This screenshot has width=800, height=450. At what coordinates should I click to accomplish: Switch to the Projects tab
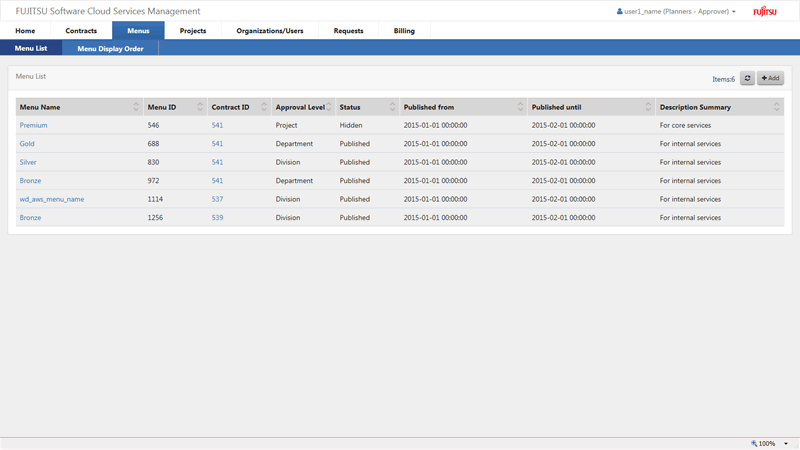tap(193, 31)
